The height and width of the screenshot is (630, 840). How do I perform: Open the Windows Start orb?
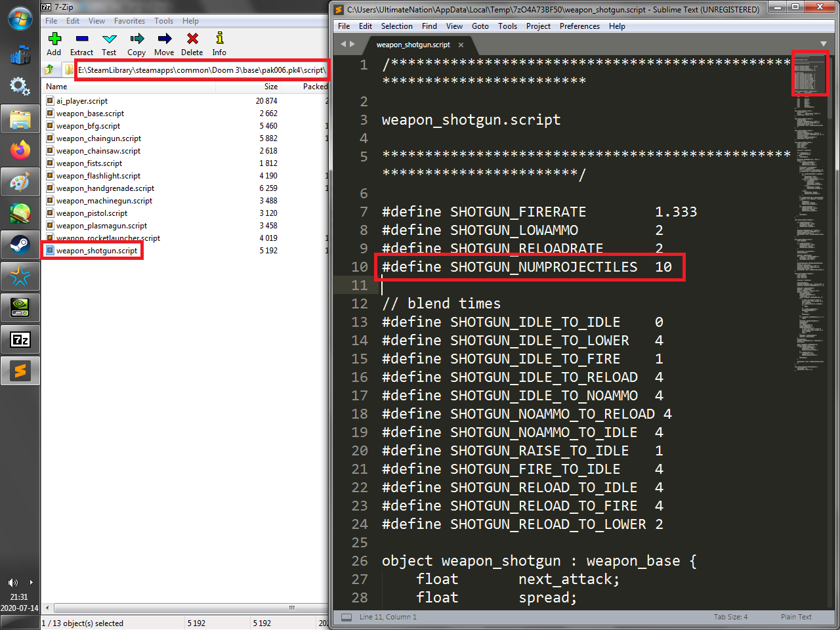tap(20, 18)
